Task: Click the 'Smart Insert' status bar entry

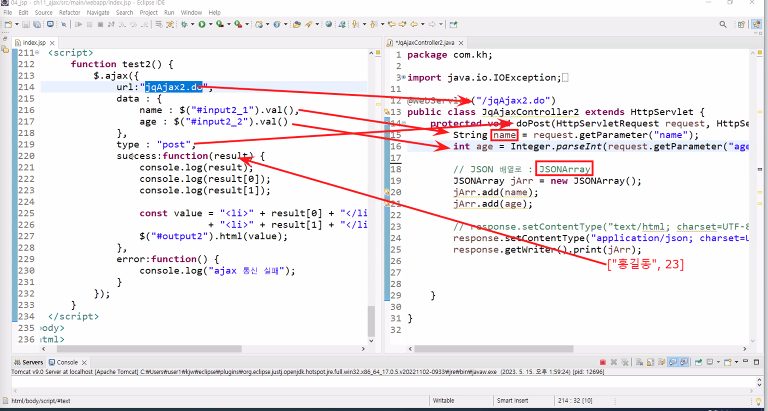Action: pos(512,401)
